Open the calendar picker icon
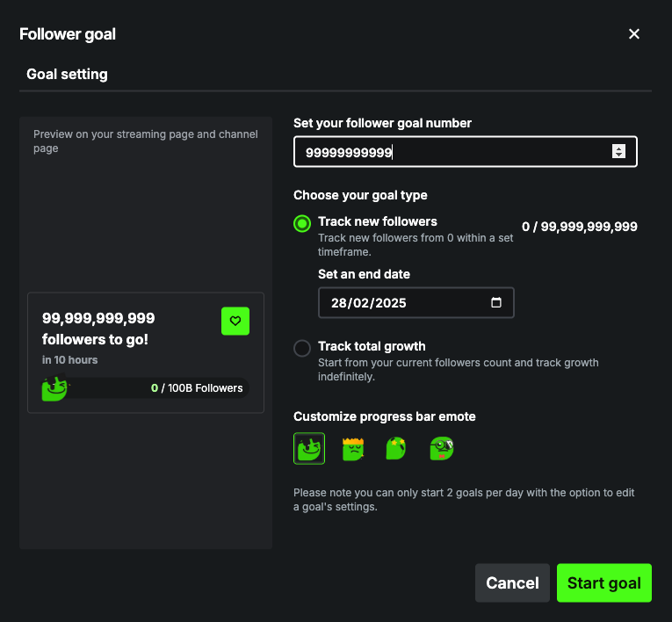 (x=495, y=302)
